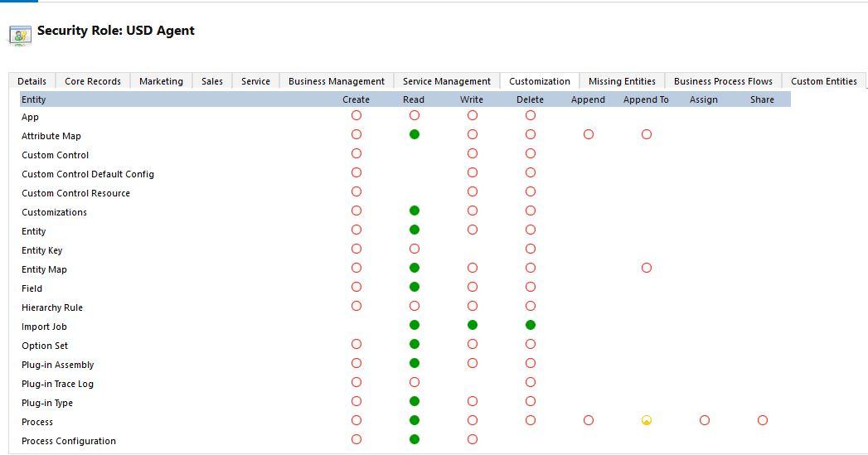Image resolution: width=868 pixels, height=455 pixels.
Task: Select the Missing Entities tab
Action: click(622, 81)
